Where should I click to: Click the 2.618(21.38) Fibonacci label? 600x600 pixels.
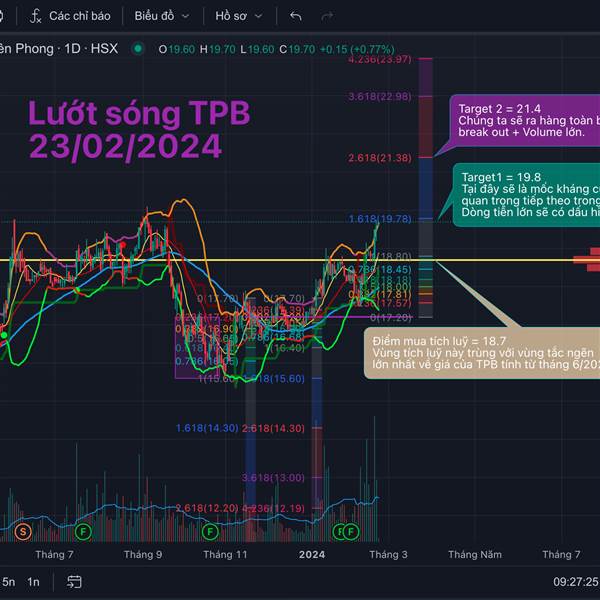pyautogui.click(x=380, y=158)
